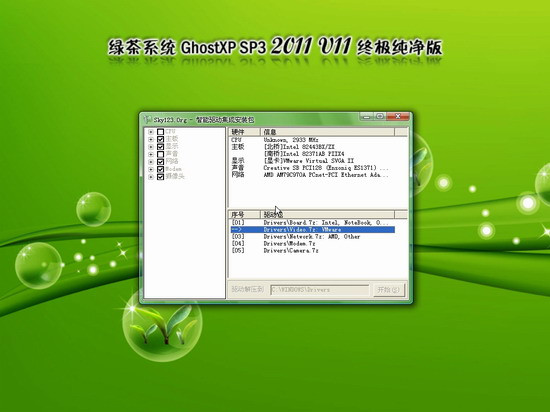The height and width of the screenshot is (412, 550).
Task: Uncheck the 摄像头 checkbox
Action: (x=160, y=176)
